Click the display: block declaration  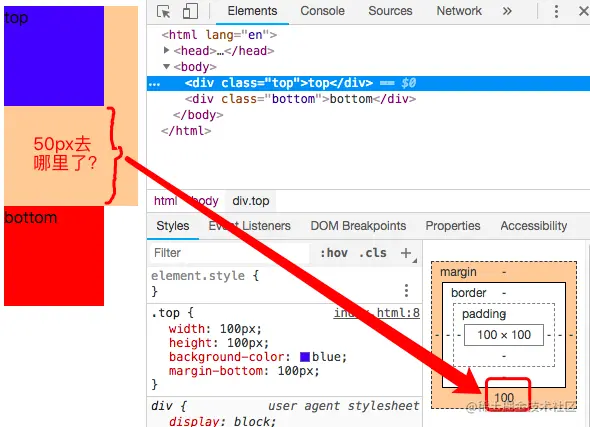222,421
